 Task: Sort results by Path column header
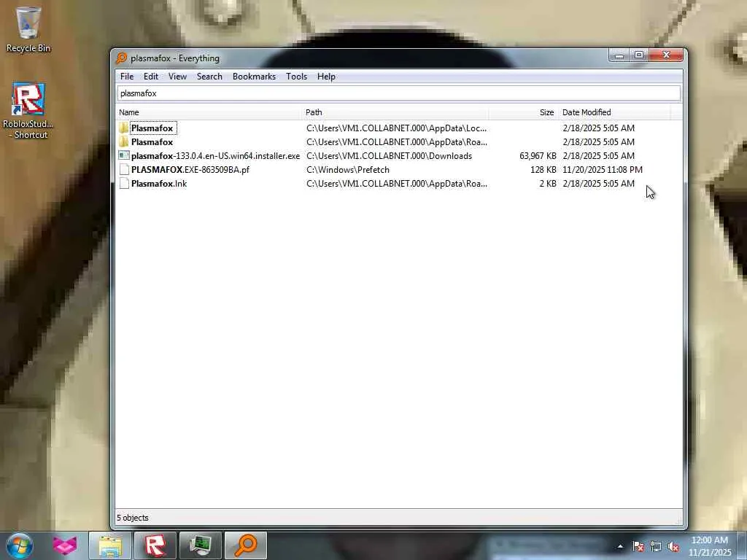[395, 112]
